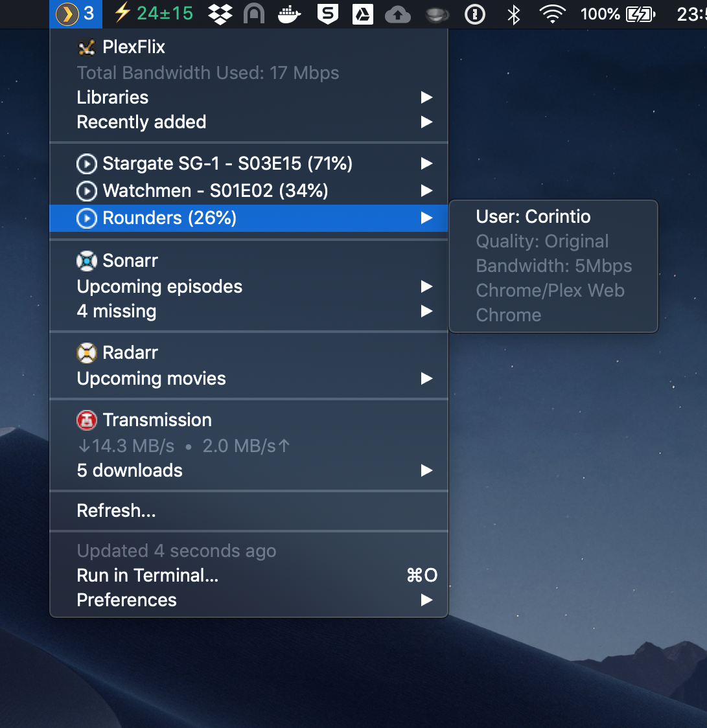Screen dimensions: 707x728
Task: Click the Plex chevron menu bar icon
Action: 75,14
